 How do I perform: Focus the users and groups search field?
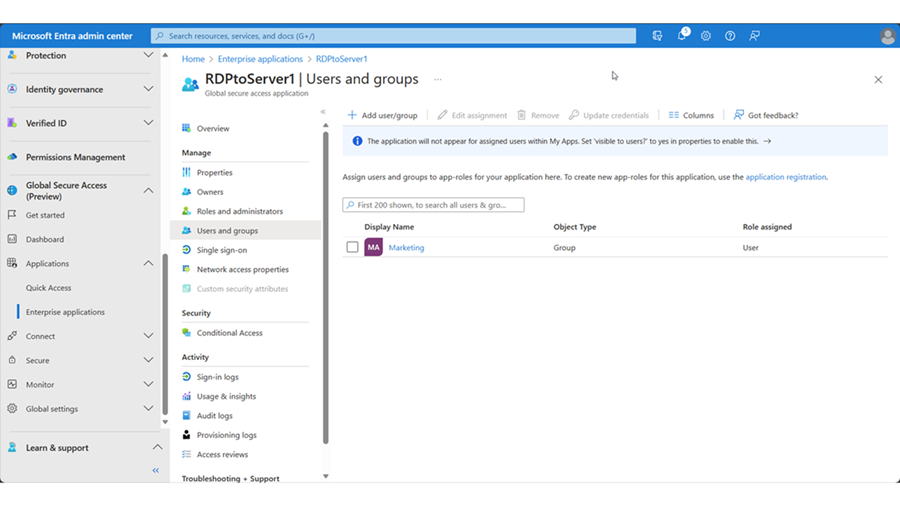pyautogui.click(x=433, y=205)
